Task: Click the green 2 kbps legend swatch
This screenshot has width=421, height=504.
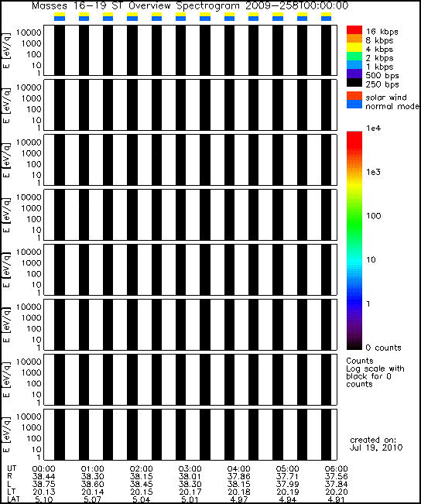Action: pos(354,57)
